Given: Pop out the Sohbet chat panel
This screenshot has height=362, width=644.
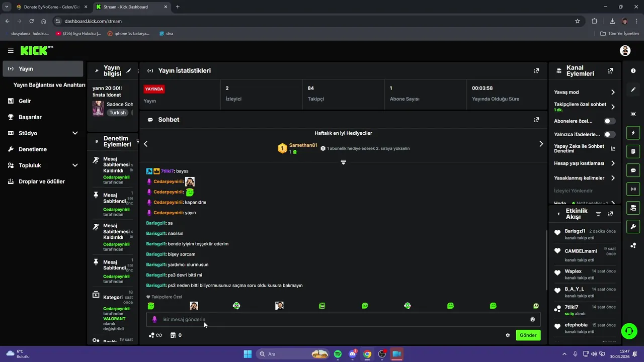Looking at the screenshot, I should click(x=536, y=120).
